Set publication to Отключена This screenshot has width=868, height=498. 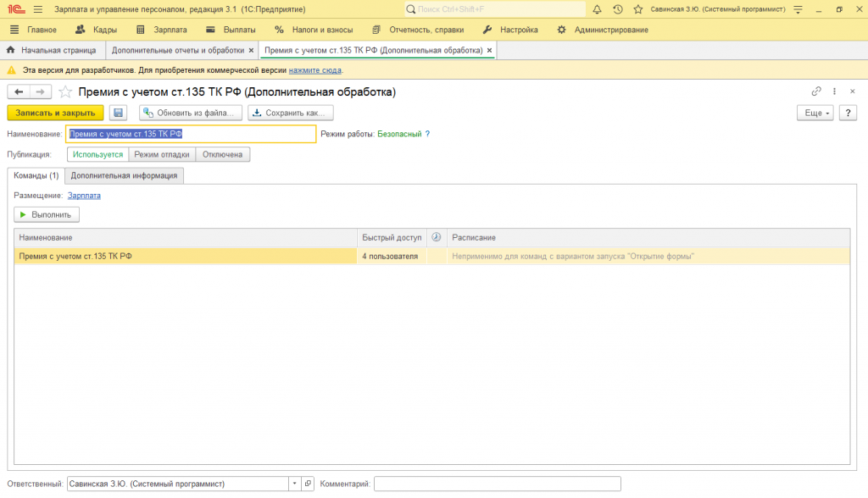pos(223,154)
